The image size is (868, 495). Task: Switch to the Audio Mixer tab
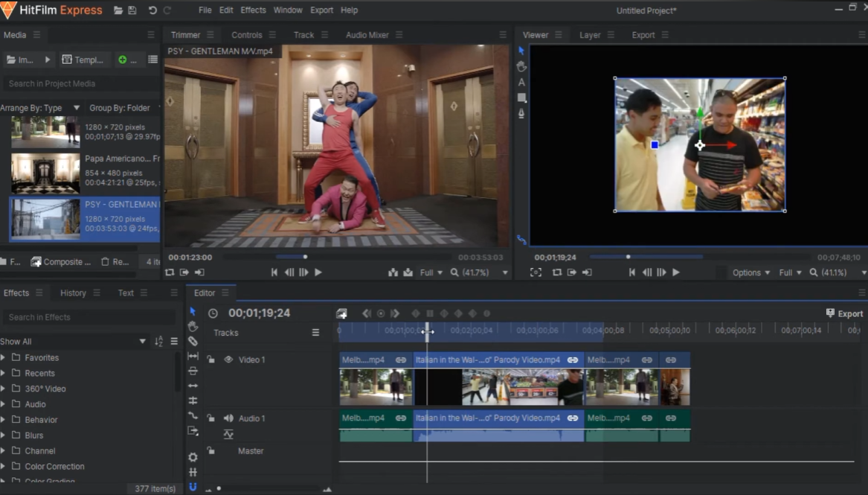pyautogui.click(x=367, y=35)
